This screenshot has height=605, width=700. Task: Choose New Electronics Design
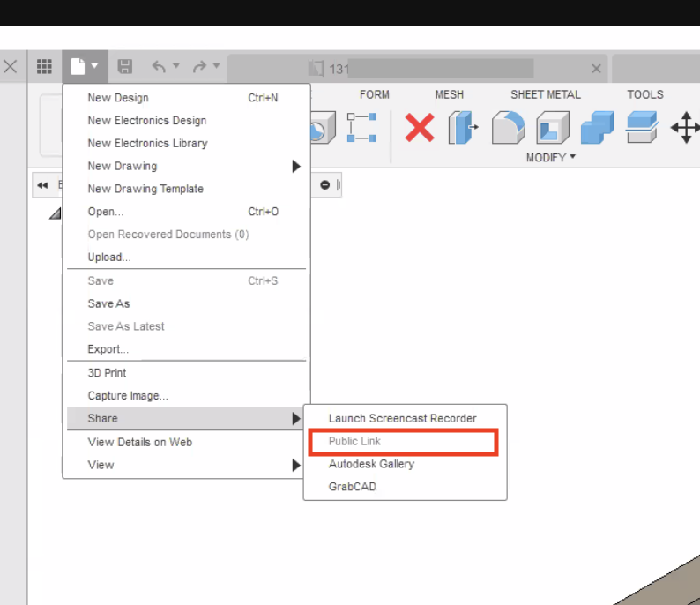pyautogui.click(x=187, y=121)
